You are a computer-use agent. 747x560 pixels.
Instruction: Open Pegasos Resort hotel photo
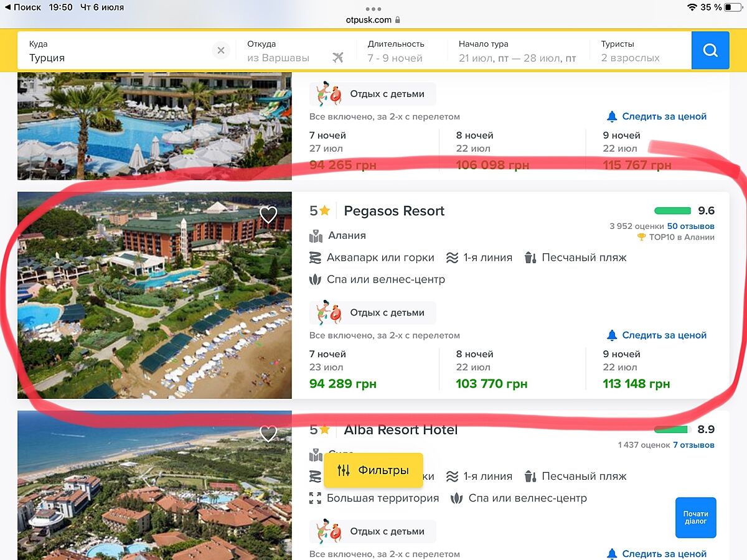154,295
